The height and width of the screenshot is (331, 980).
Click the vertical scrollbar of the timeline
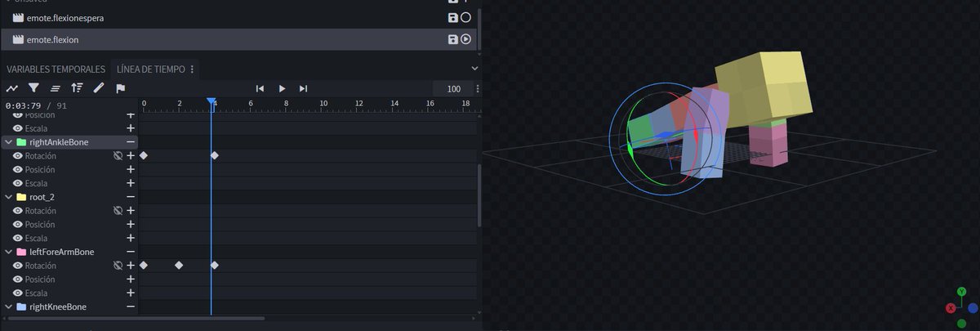479,195
